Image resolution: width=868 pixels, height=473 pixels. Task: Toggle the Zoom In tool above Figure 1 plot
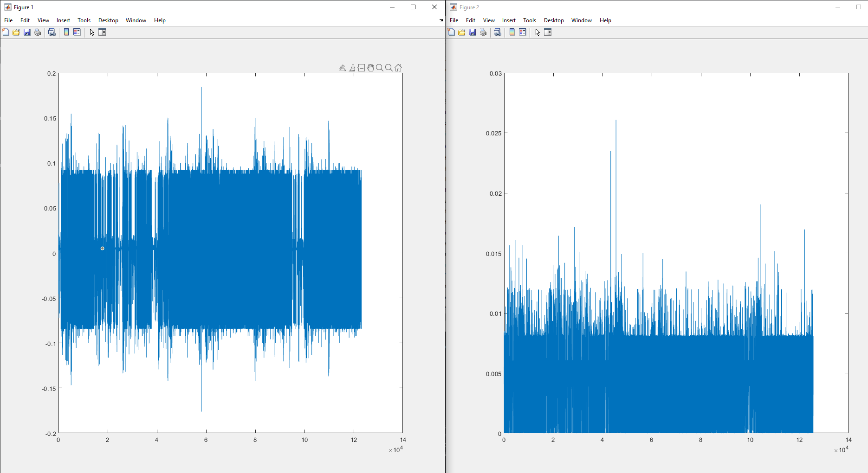click(x=380, y=68)
